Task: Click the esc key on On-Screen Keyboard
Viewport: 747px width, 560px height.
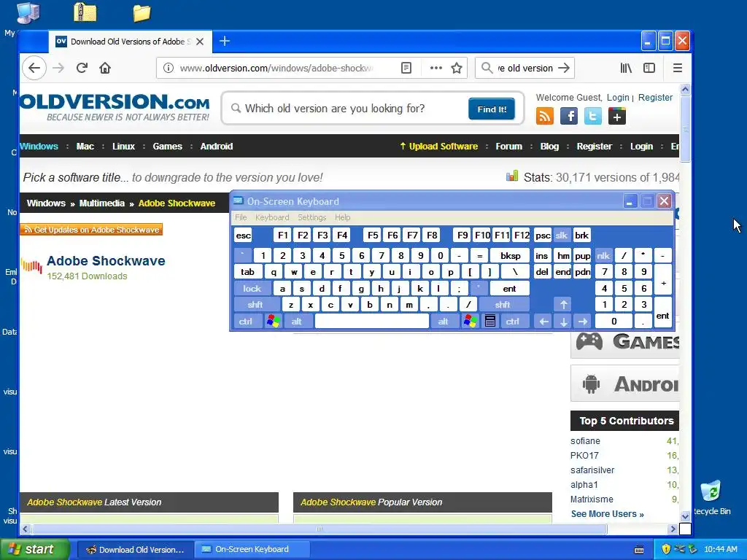Action: [x=244, y=236]
